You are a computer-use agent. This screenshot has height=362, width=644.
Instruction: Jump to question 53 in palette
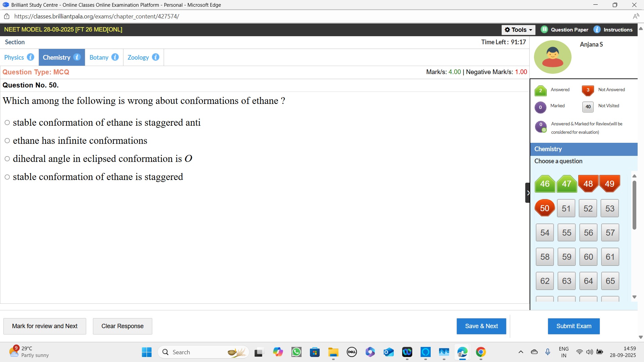(x=610, y=208)
